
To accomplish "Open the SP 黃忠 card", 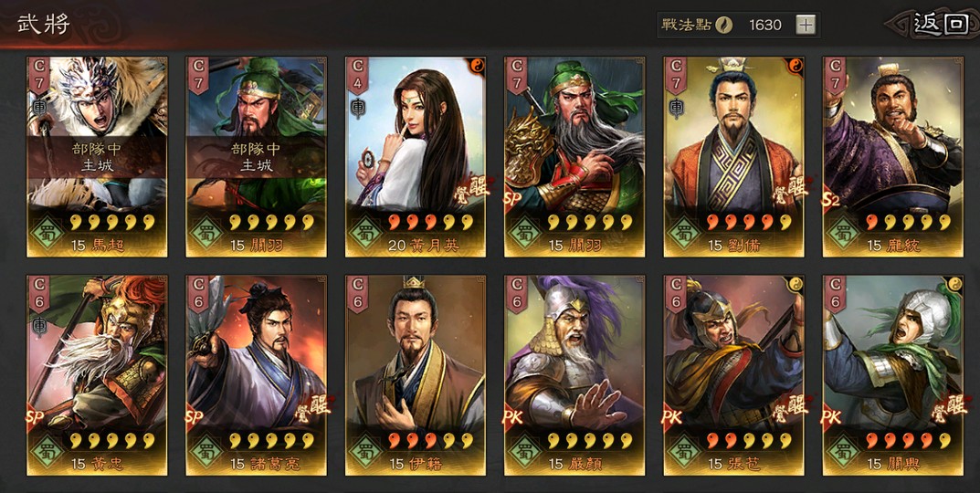I will click(97, 375).
